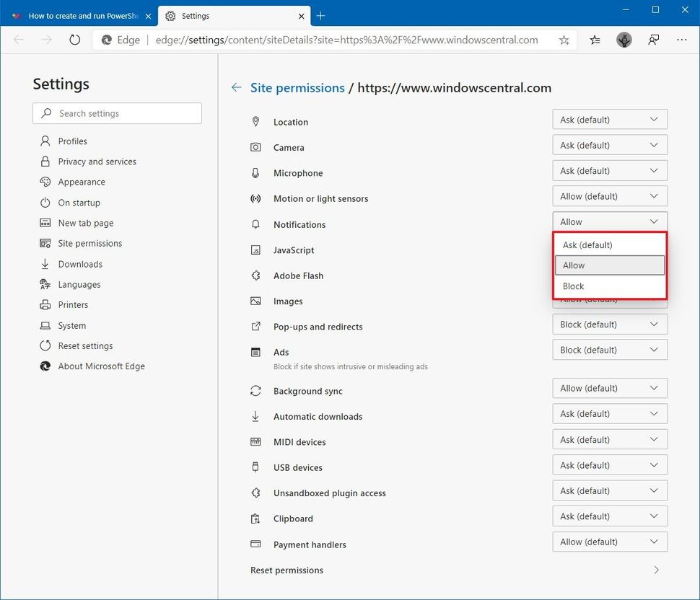The width and height of the screenshot is (700, 600).
Task: Open the Pop-ups and redirects dropdown
Action: 609,324
